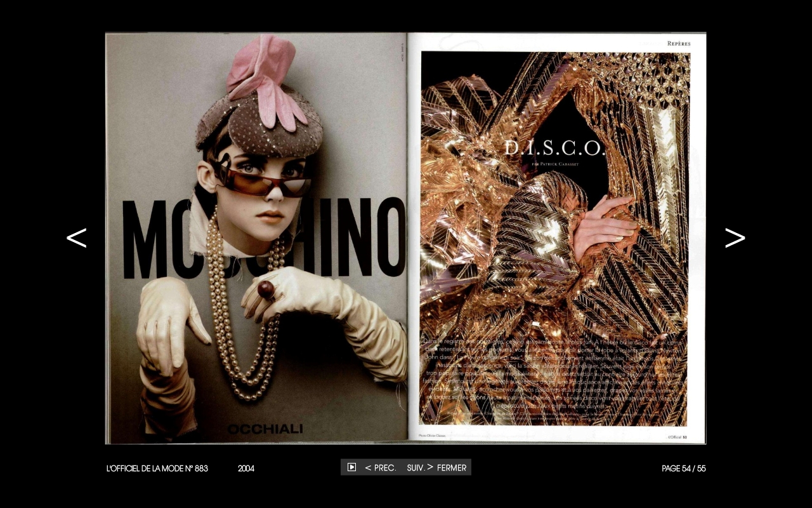Open the Moschino advertisement left page
This screenshot has height=508, width=812.
pyautogui.click(x=256, y=238)
